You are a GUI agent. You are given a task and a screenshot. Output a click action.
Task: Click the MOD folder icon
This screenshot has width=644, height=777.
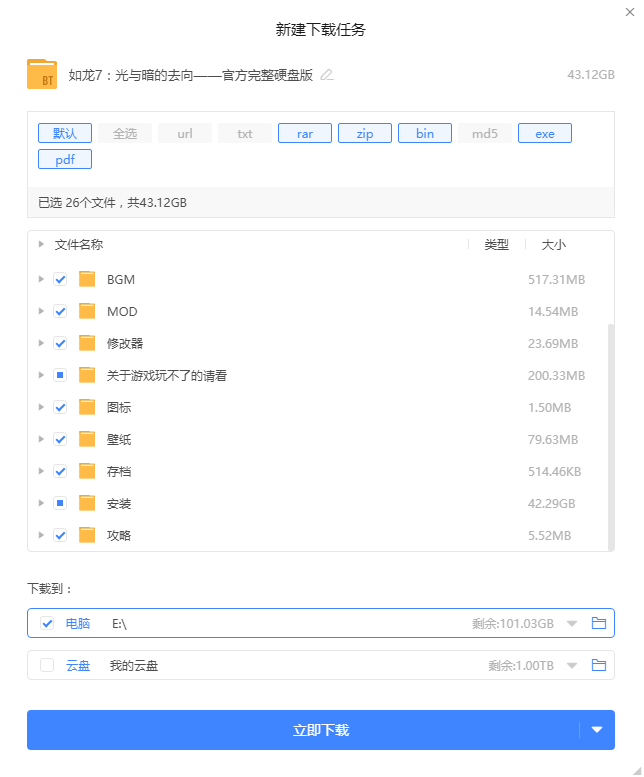(x=87, y=311)
